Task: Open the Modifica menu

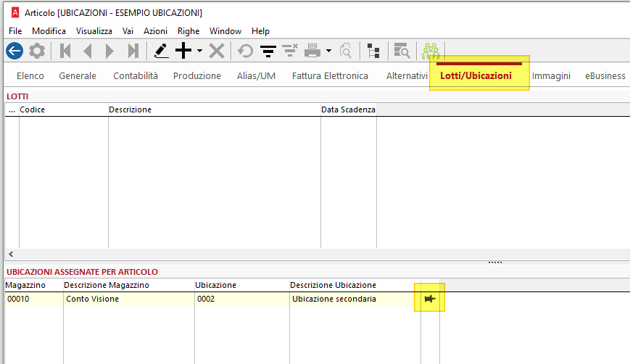Action: point(49,31)
